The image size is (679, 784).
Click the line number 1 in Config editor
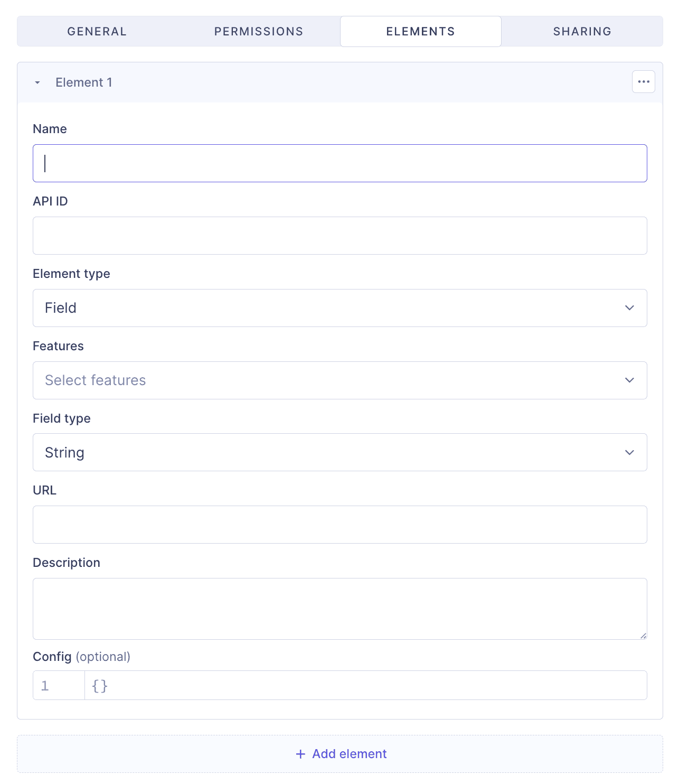click(x=44, y=685)
